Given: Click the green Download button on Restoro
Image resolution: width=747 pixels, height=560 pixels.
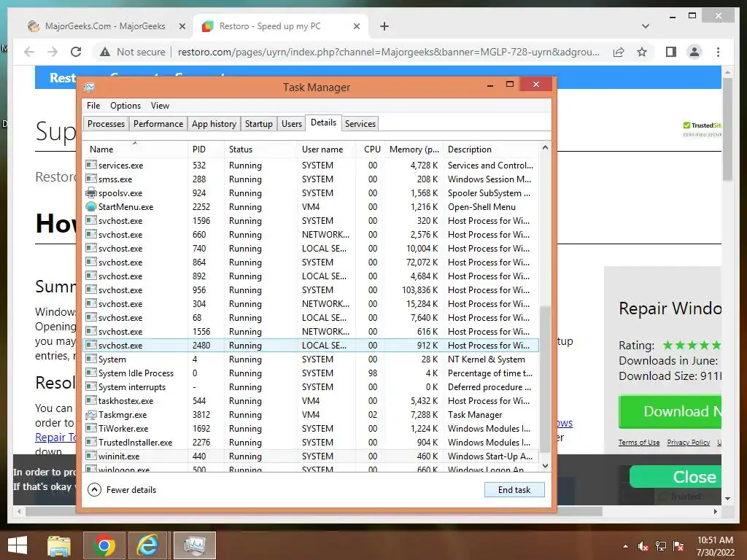Looking at the screenshot, I should [x=670, y=411].
